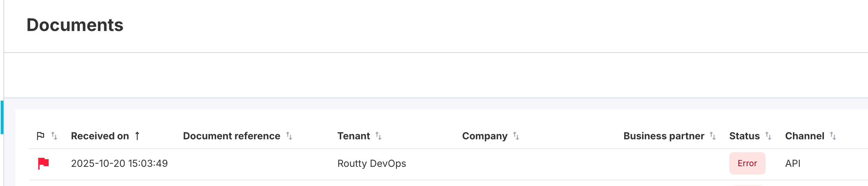Viewport: 868px width, 186px height.
Task: Click the Company column header label
Action: (484, 136)
